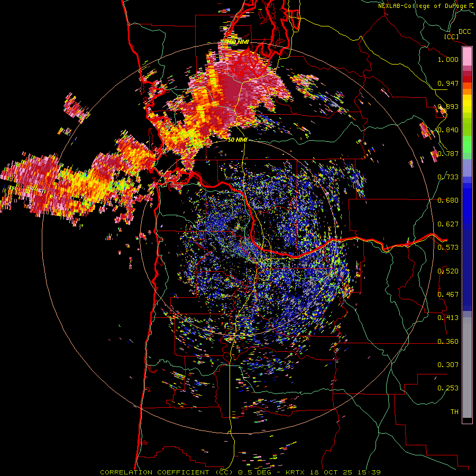Click the 0.467 scale value
Image resolution: width=476 pixels, height=476 pixels.
coord(448,295)
